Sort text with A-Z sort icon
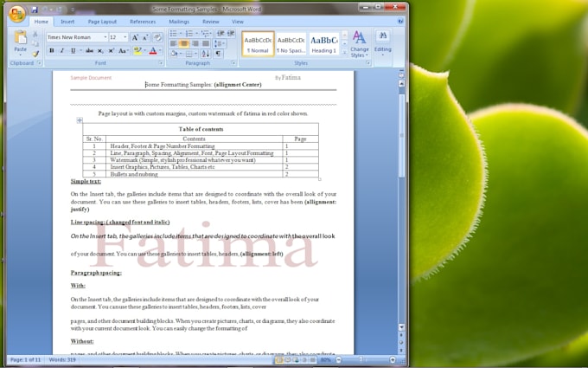The image size is (588, 368). (x=206, y=54)
